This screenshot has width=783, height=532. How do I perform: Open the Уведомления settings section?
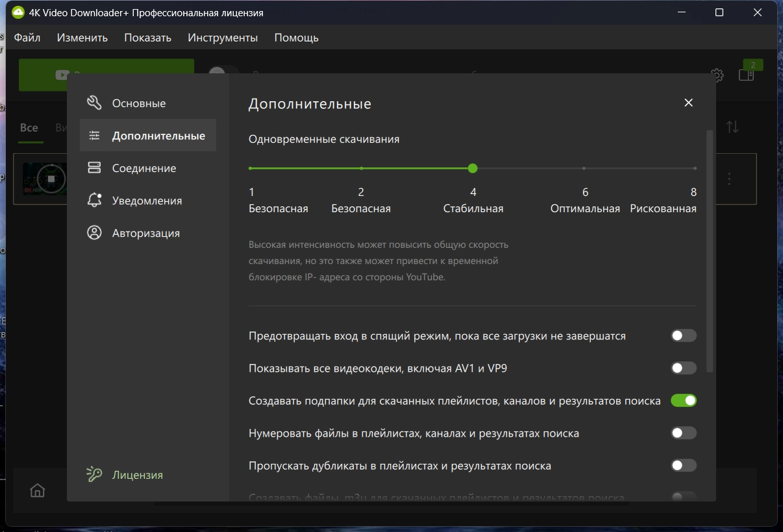(x=147, y=200)
